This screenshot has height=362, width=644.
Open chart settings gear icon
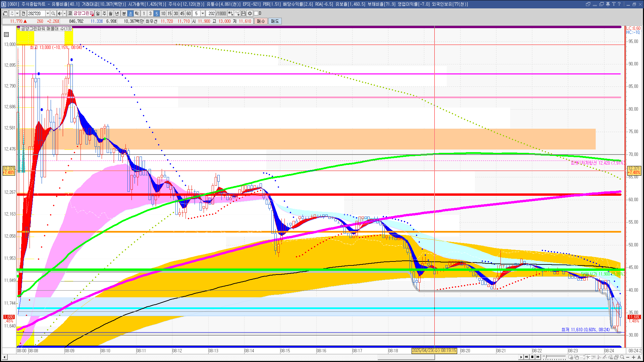[250, 13]
